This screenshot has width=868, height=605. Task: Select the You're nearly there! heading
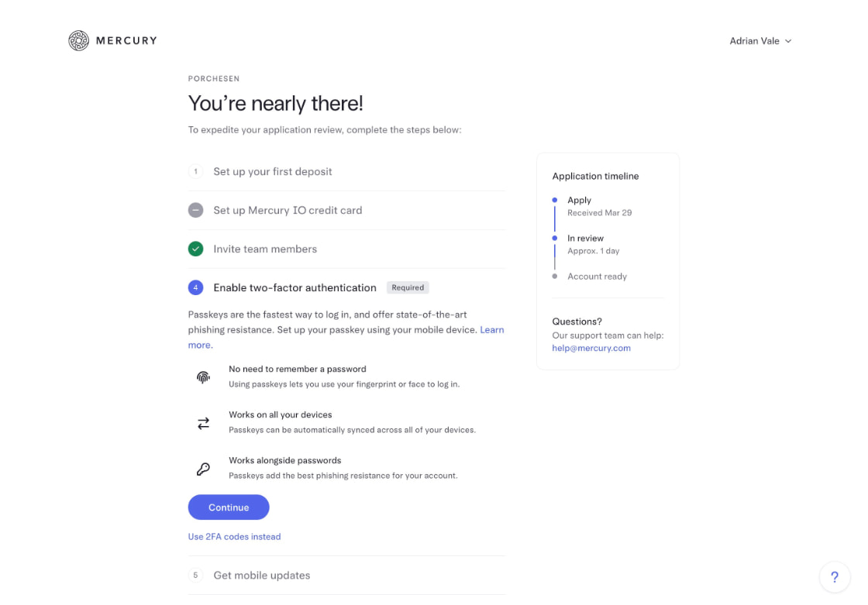click(x=276, y=104)
